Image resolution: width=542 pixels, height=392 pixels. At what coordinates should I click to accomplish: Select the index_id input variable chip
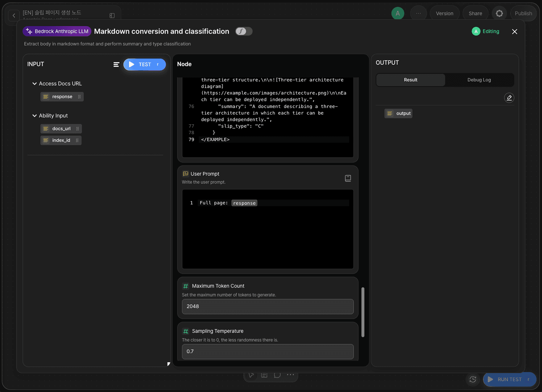pyautogui.click(x=61, y=140)
